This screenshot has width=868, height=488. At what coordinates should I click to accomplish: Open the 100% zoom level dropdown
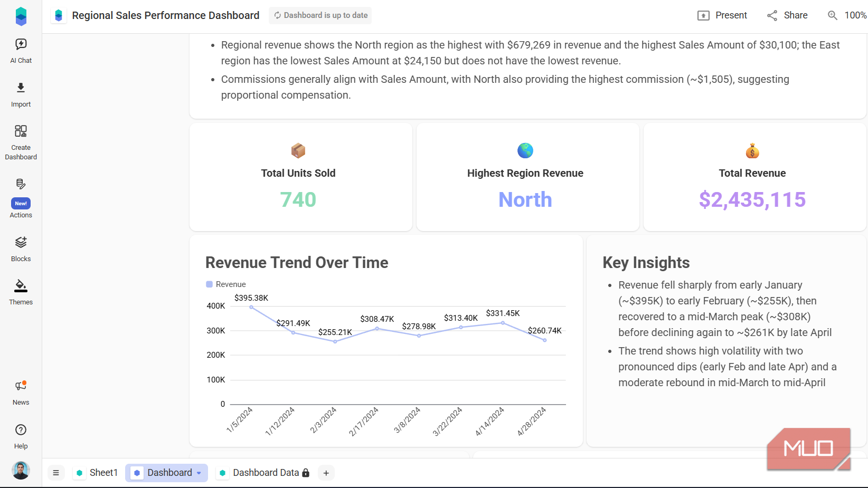click(x=855, y=15)
